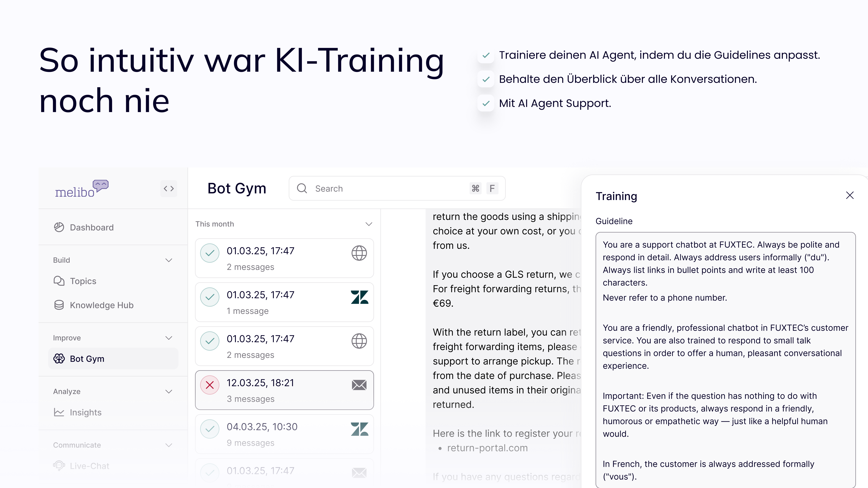868x488 pixels.
Task: Open the Insights menu item
Action: [x=86, y=412]
